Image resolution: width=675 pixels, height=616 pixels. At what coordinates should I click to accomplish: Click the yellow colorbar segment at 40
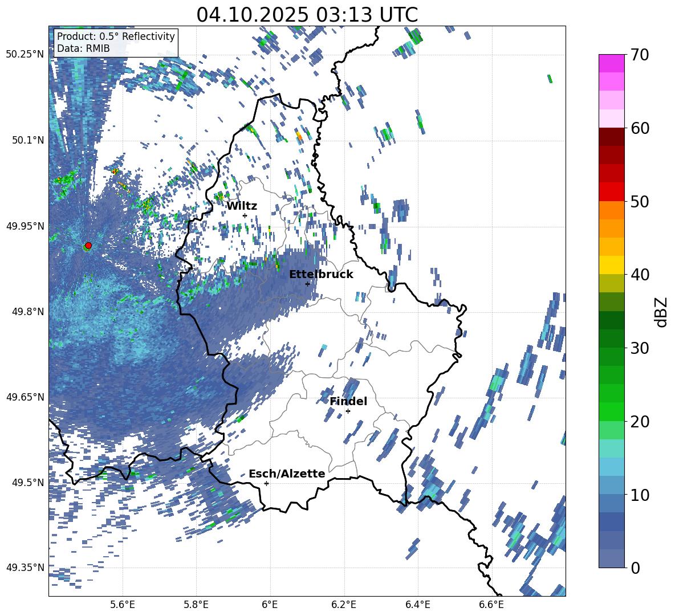pyautogui.click(x=611, y=265)
